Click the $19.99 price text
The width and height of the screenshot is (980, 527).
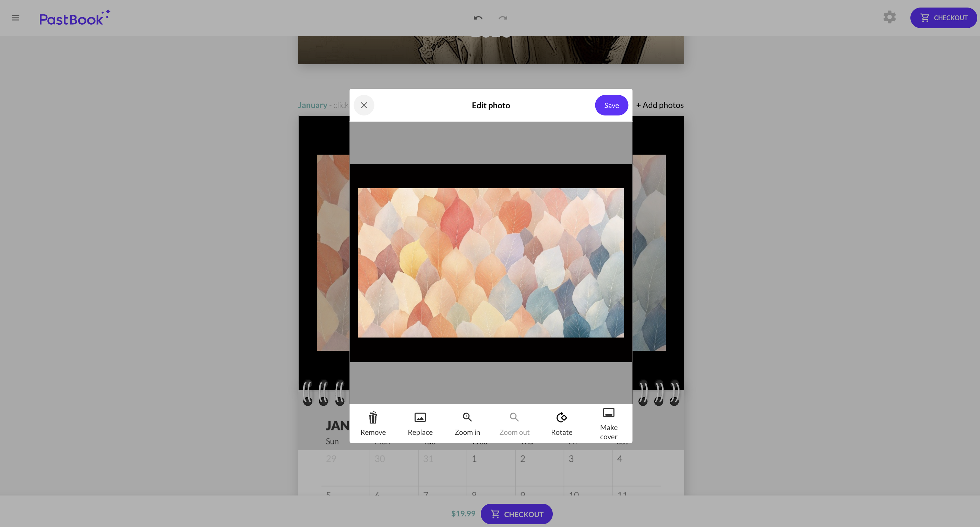click(x=463, y=513)
